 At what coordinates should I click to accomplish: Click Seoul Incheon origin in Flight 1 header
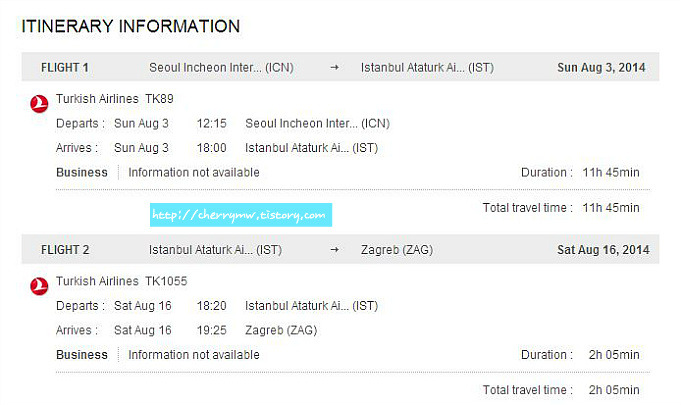221,68
